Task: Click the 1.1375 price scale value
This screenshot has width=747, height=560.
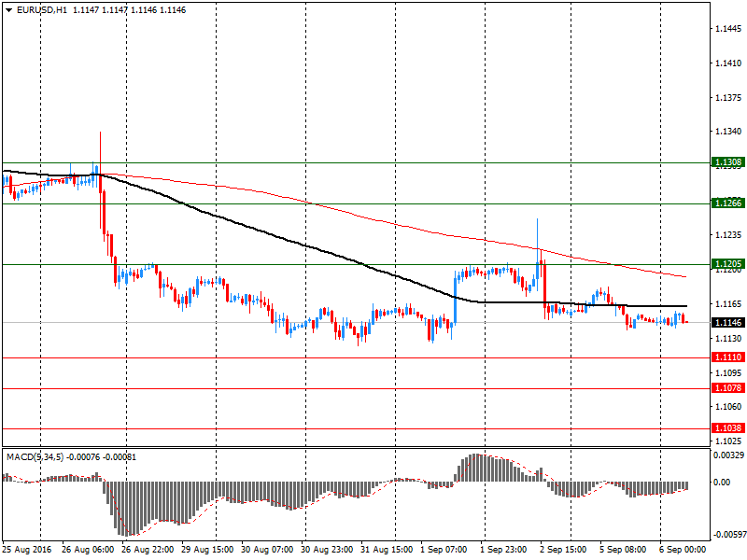Action: pyautogui.click(x=728, y=98)
